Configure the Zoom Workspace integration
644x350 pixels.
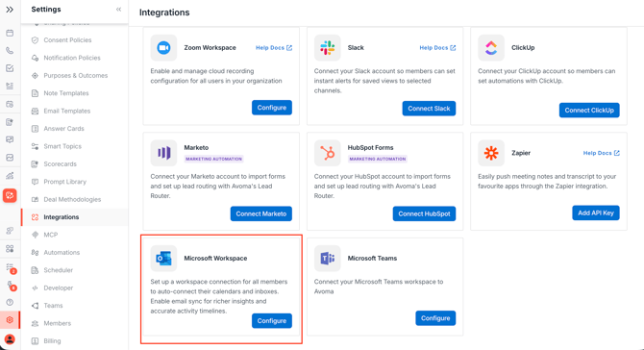[272, 108]
